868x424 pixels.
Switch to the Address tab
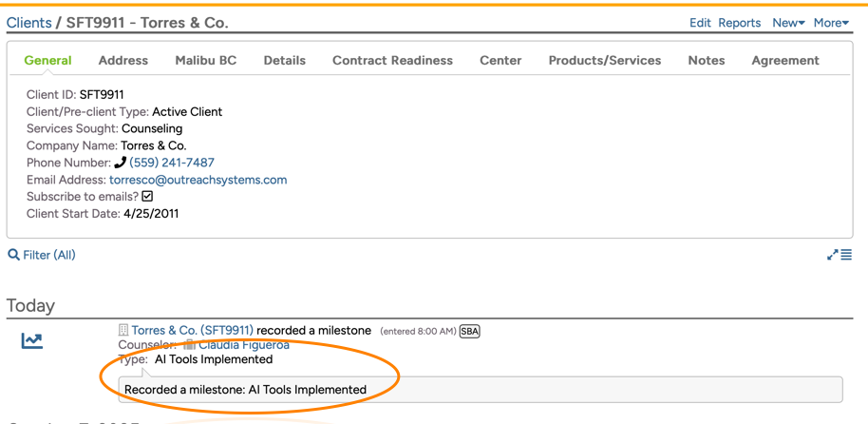[x=123, y=60]
